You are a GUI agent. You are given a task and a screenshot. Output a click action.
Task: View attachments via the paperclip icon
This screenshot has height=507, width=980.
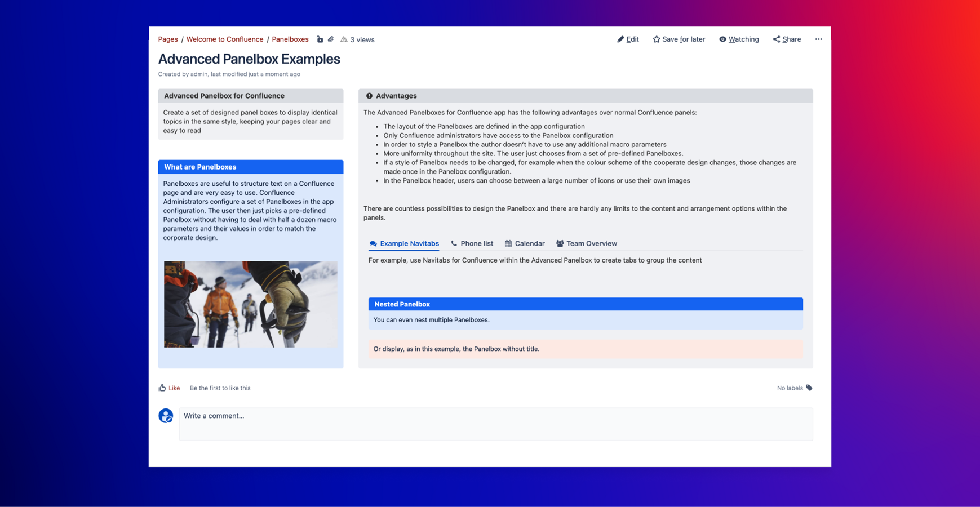(331, 39)
